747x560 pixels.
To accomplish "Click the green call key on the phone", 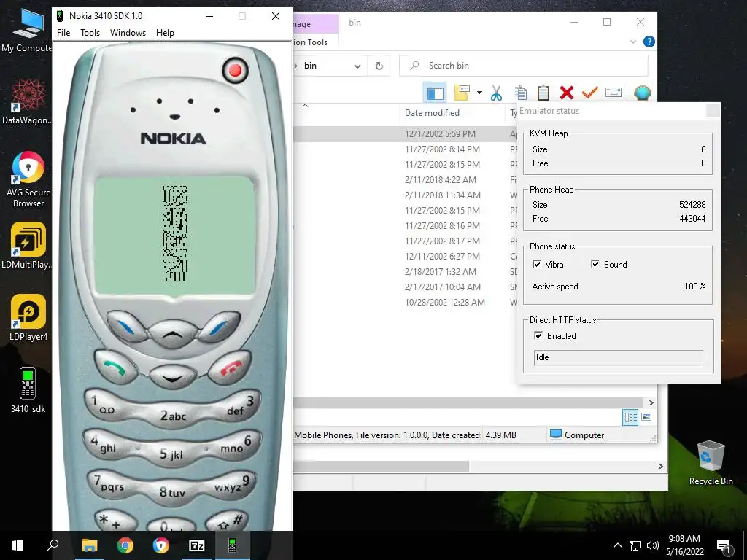I will [x=116, y=367].
